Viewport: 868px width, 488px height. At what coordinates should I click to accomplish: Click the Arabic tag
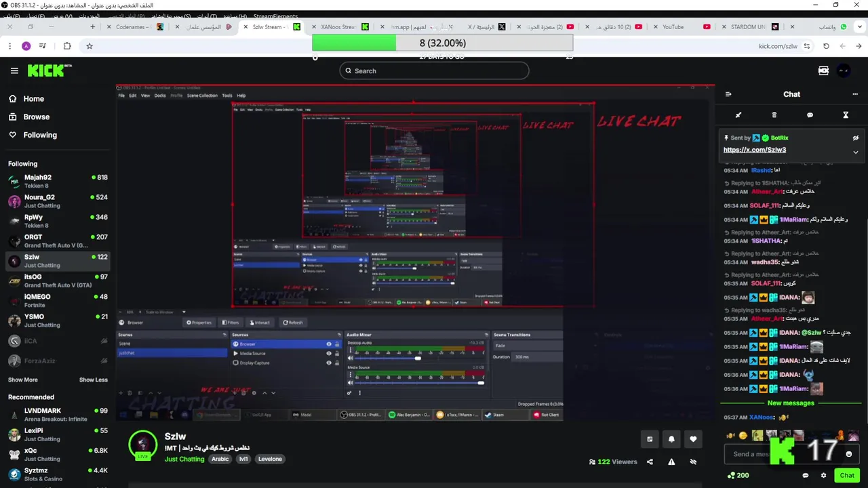[x=220, y=459]
